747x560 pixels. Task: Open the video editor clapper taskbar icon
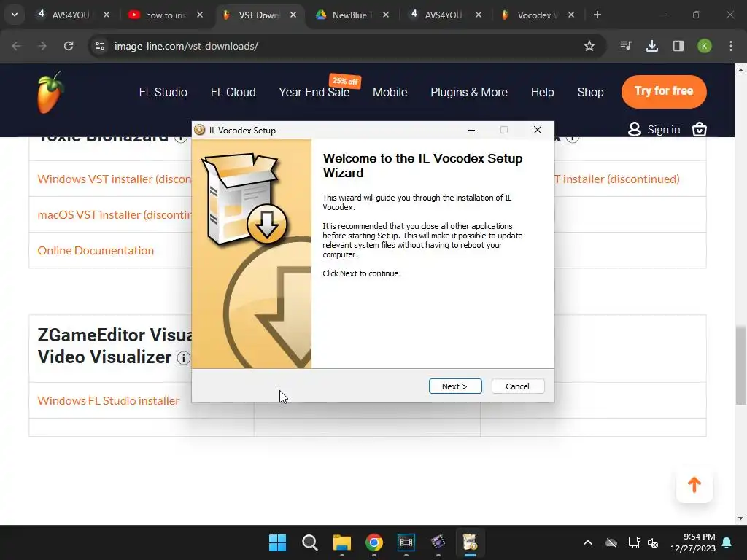[438, 542]
